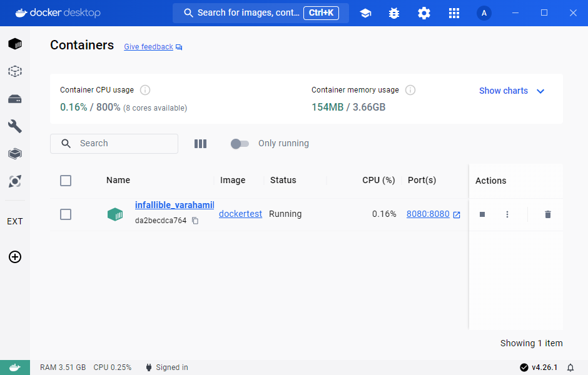Click the green container icon in row
Viewport: 588px width, 375px height.
point(115,214)
